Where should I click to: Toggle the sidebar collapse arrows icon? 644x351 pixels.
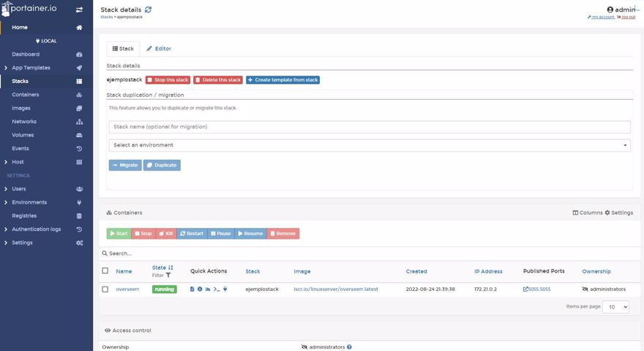[x=79, y=10]
